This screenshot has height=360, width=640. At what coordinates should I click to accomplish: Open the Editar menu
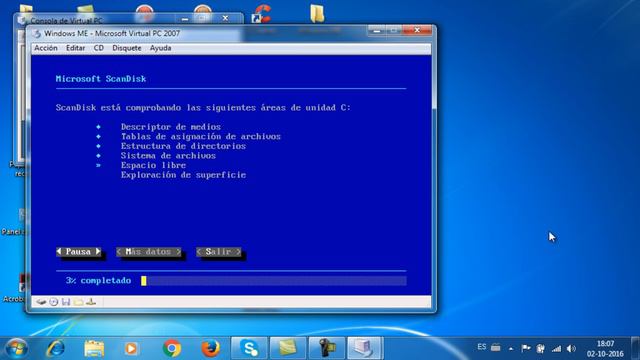coord(76,48)
